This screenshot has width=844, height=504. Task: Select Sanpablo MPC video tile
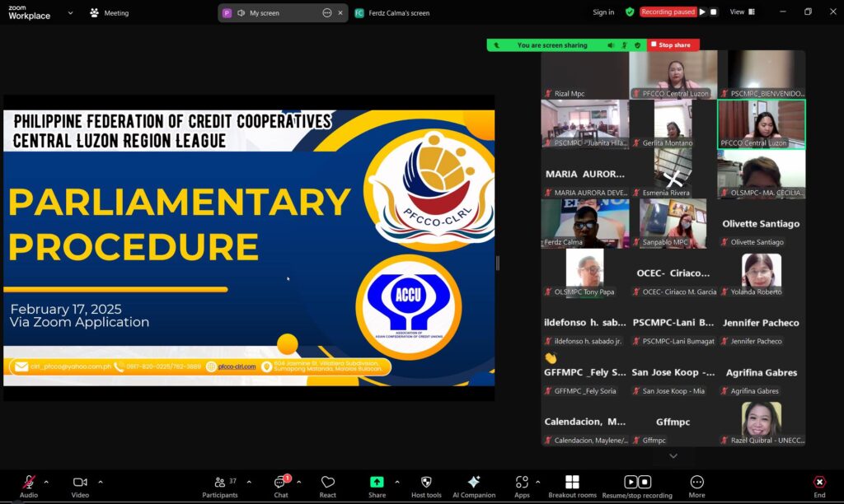click(673, 223)
